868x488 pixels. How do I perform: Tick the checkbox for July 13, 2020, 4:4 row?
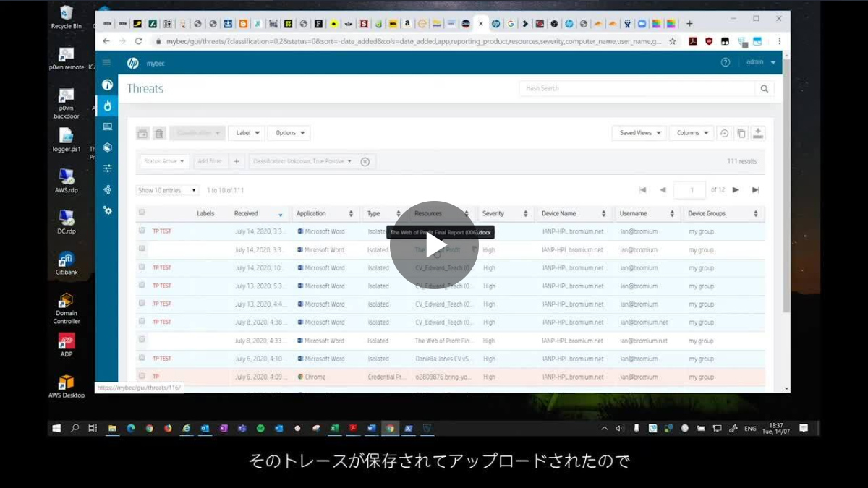click(x=142, y=304)
